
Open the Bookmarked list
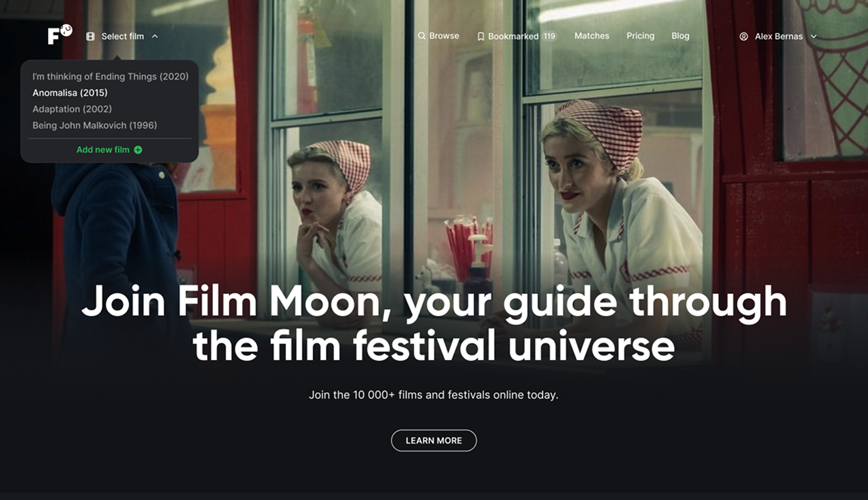514,36
